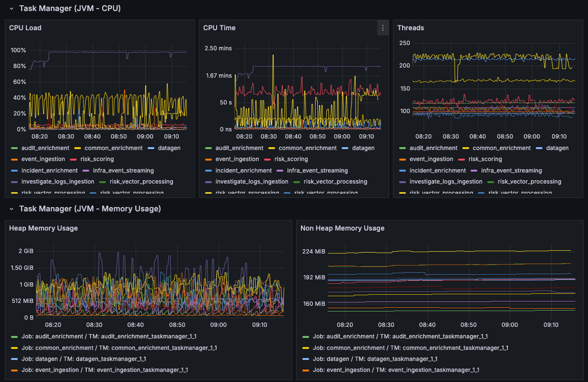Click the Heap Memory Usage panel title
Screen dimensions: 588x382
(43, 228)
